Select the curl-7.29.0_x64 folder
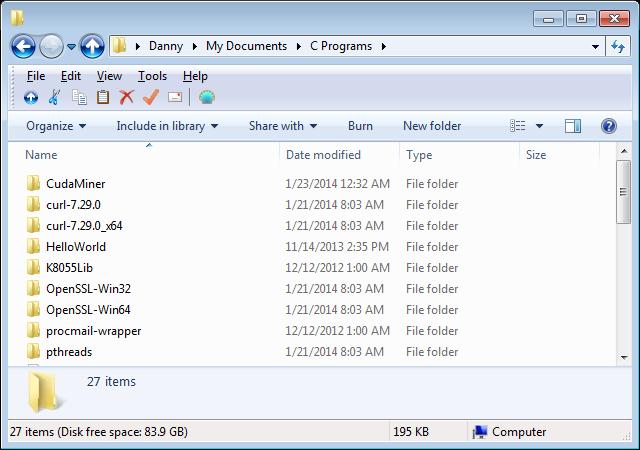Screen dimensions: 640x450 (x=84, y=226)
